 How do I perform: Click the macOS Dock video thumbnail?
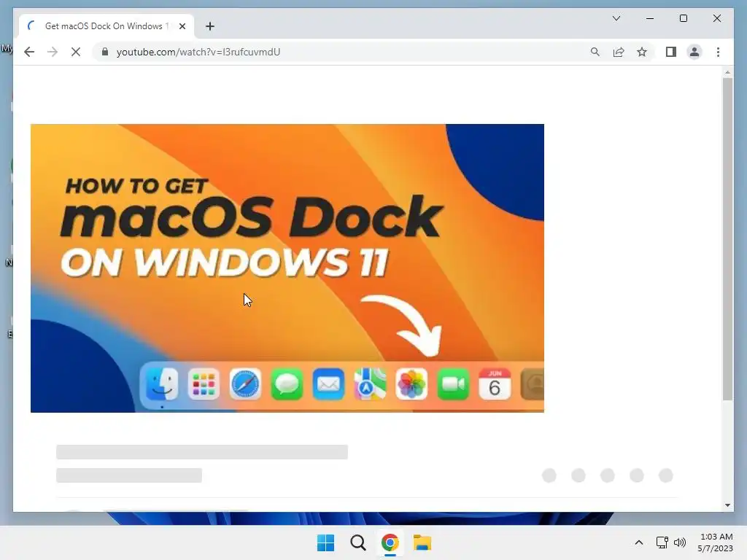(287, 268)
